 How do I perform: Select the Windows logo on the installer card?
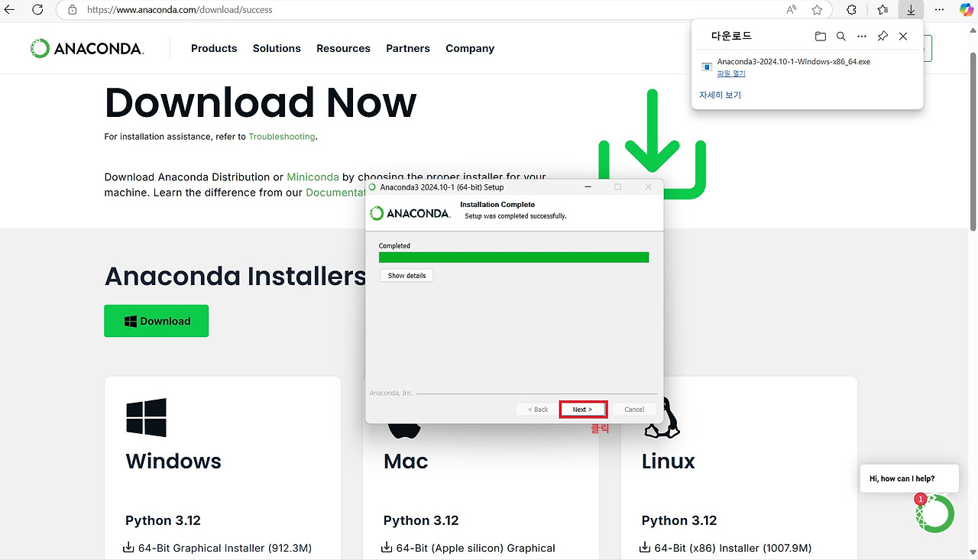[145, 416]
